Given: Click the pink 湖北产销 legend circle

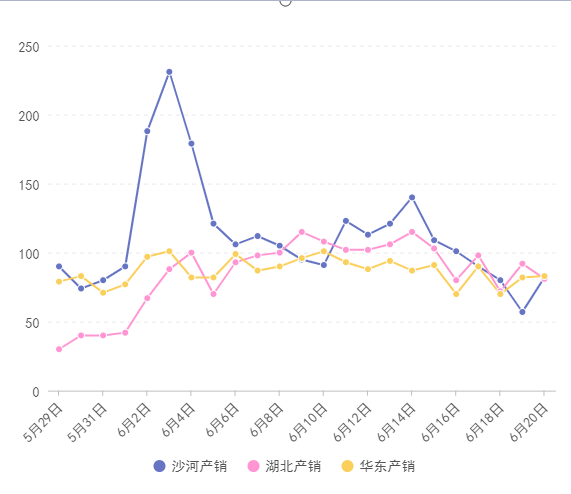Looking at the screenshot, I should click(253, 466).
